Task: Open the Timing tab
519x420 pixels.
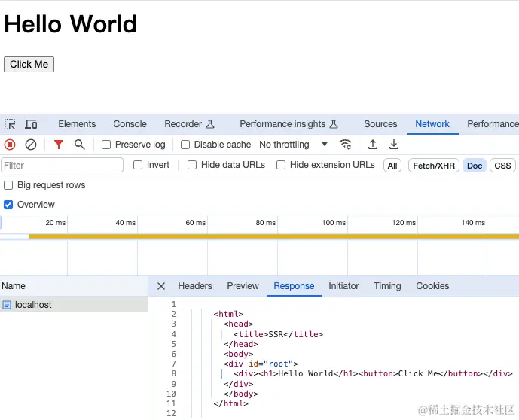Action: (x=387, y=286)
